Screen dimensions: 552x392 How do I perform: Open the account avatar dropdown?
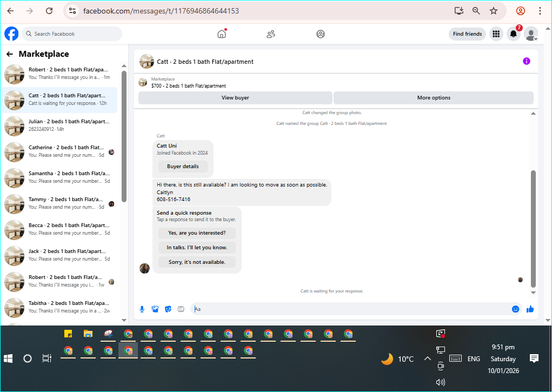pos(531,34)
